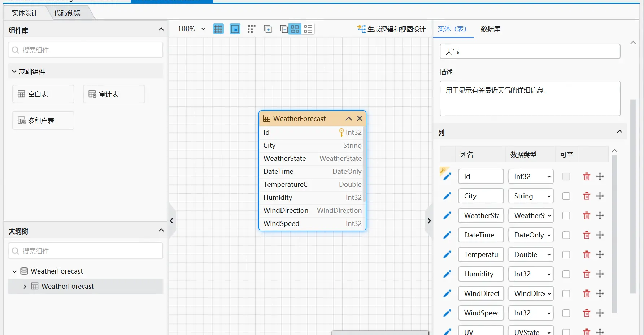Toggle nullable checkbox for WindSpeed column
The height and width of the screenshot is (335, 644).
(x=566, y=313)
